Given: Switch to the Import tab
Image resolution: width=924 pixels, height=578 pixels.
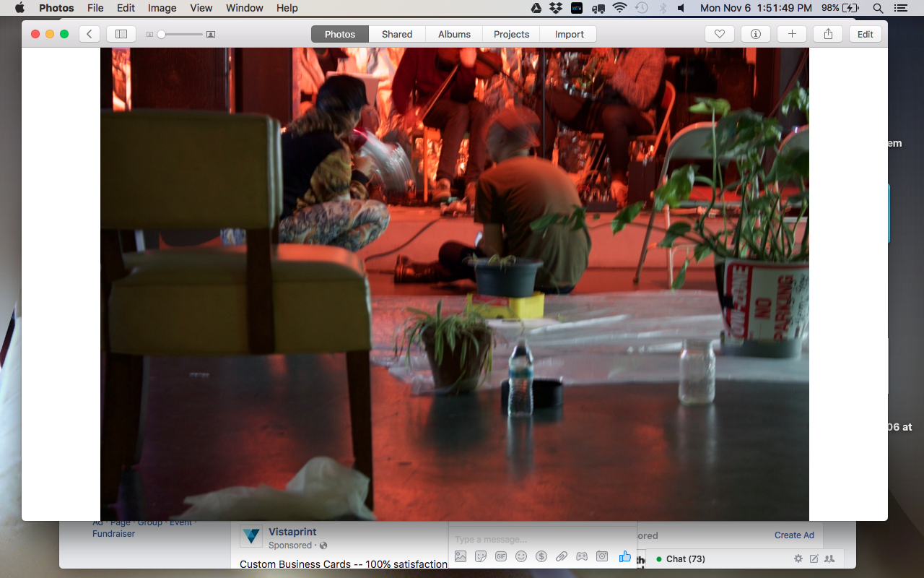Looking at the screenshot, I should click(569, 34).
